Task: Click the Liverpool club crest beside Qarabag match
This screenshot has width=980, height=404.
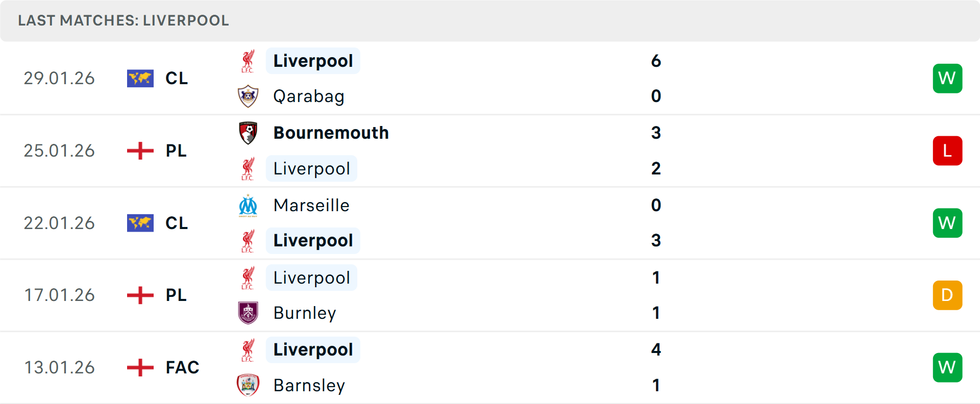Action: tap(249, 60)
